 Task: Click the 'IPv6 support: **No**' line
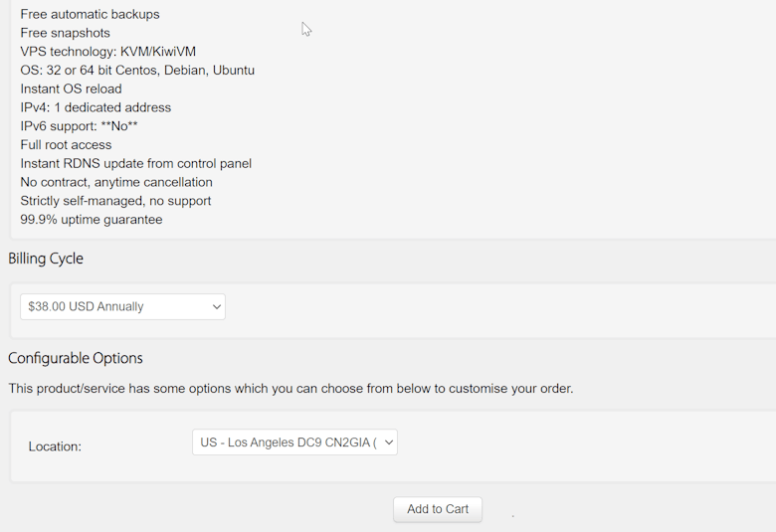[79, 126]
